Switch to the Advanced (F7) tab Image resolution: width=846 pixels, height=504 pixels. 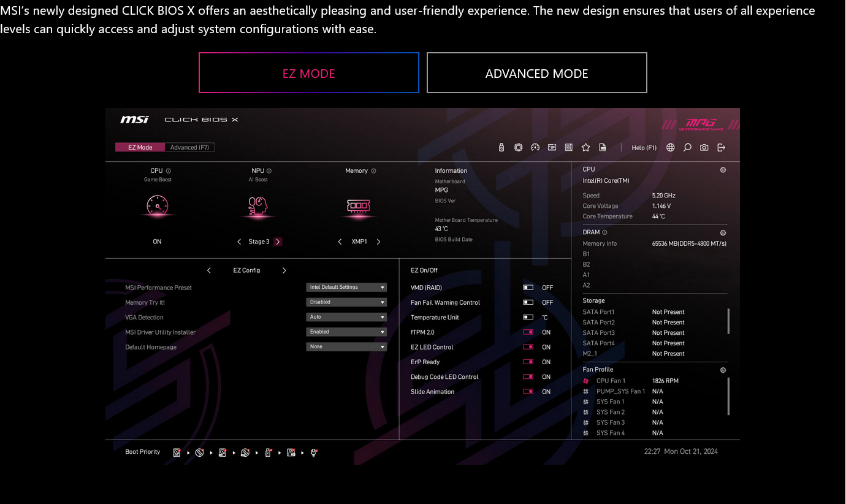point(189,147)
